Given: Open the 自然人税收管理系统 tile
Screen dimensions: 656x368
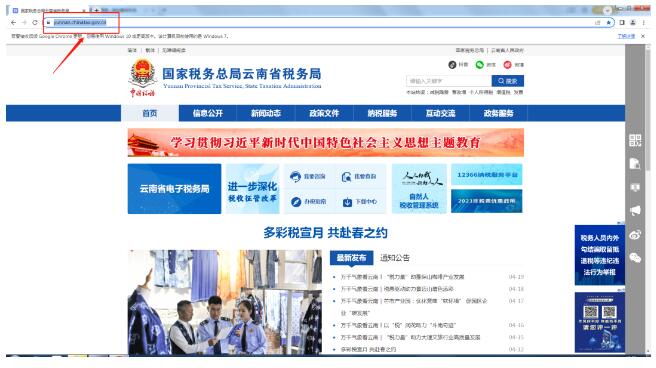Looking at the screenshot, I should (x=419, y=189).
